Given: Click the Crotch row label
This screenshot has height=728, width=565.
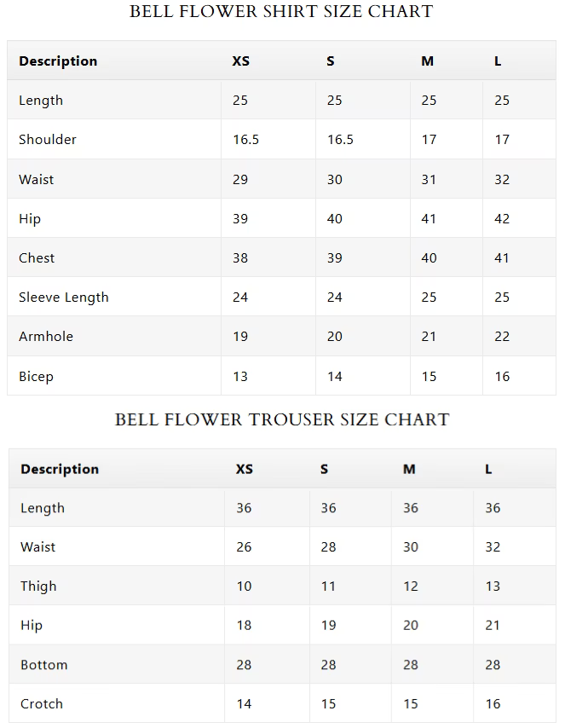Looking at the screenshot, I should point(42,704).
